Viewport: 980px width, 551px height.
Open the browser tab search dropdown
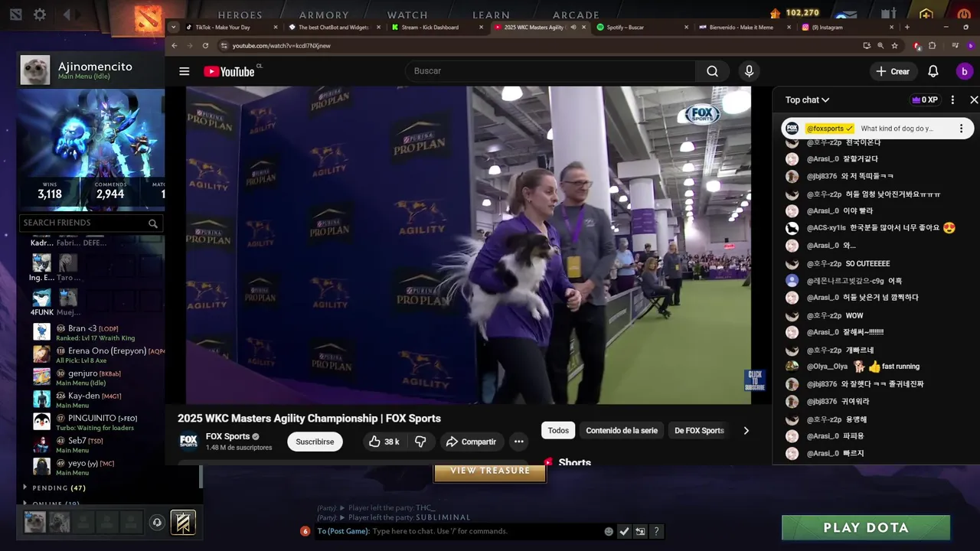click(x=174, y=27)
